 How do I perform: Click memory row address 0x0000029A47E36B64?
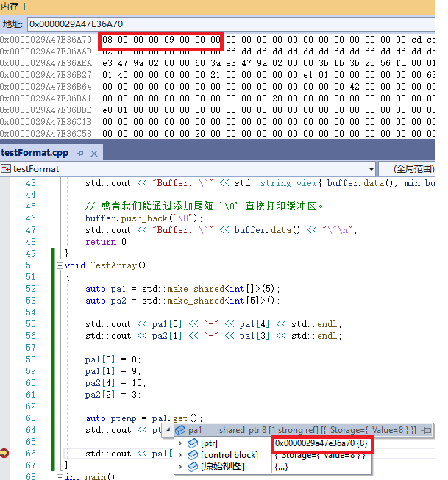46,87
